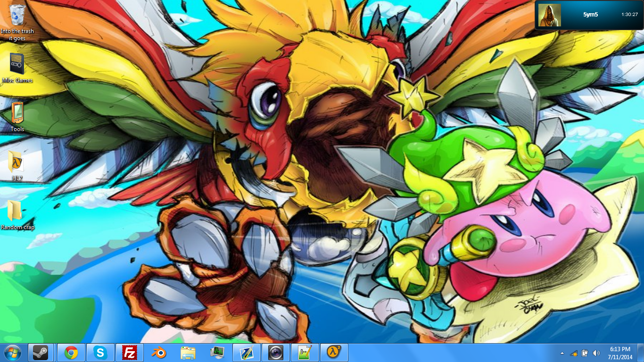Open Windows Explorer from the taskbar
Image resolution: width=644 pixels, height=362 pixels.
tap(188, 353)
